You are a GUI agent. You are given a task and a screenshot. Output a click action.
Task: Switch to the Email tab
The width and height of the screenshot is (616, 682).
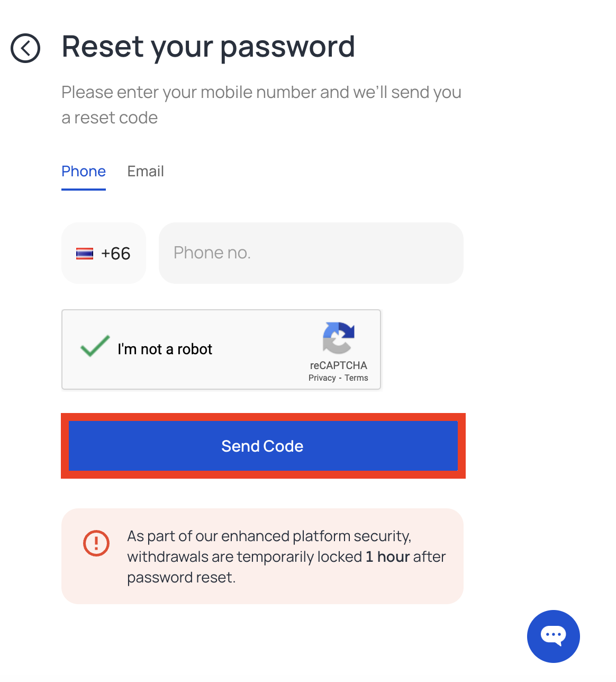click(x=146, y=172)
